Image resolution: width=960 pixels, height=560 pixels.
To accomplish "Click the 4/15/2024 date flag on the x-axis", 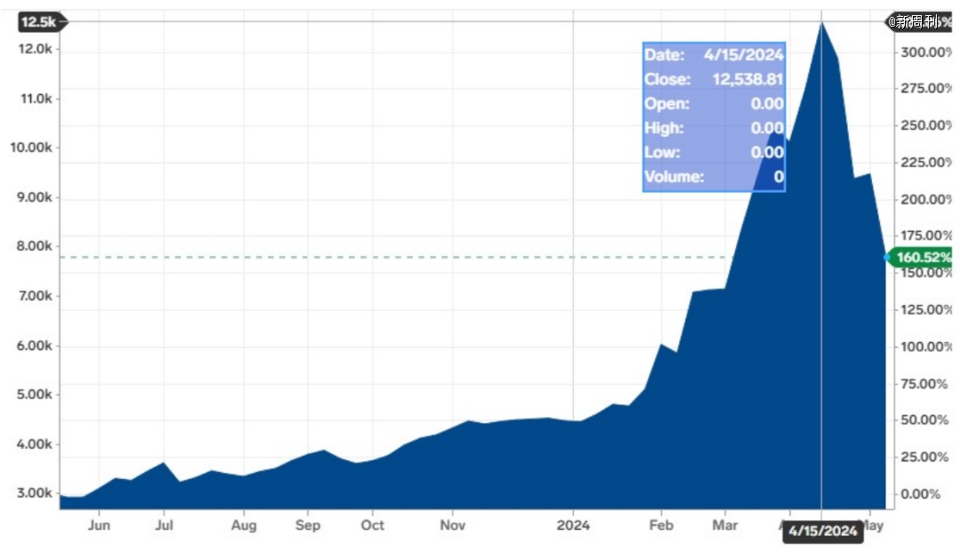I will 823,532.
